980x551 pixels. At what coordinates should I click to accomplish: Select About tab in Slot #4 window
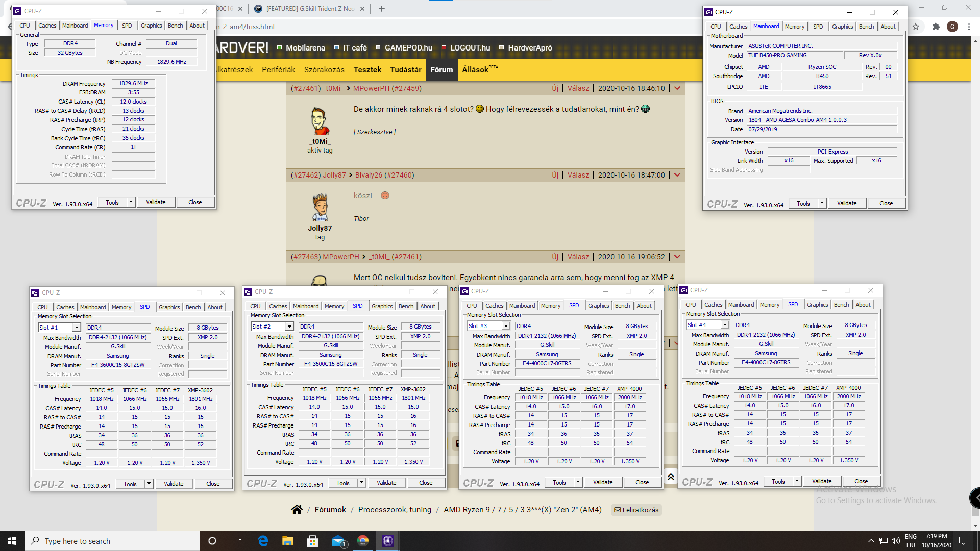(x=863, y=305)
